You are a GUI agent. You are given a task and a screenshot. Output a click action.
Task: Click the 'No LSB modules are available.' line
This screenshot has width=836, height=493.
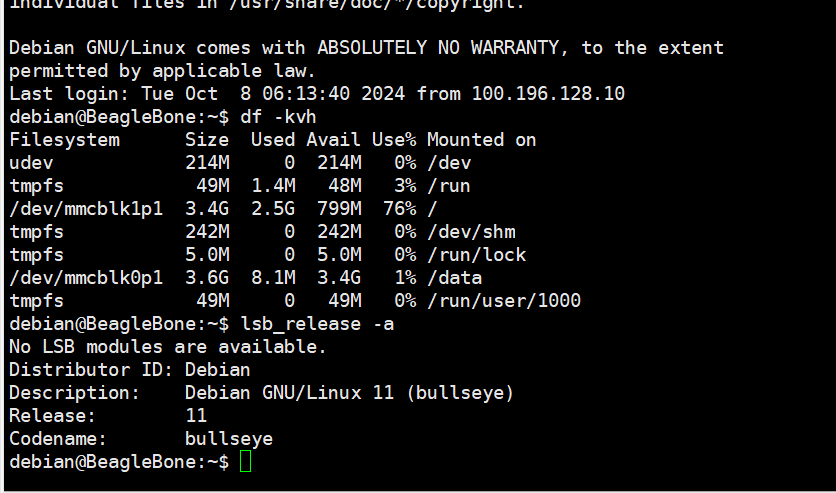[167, 347]
